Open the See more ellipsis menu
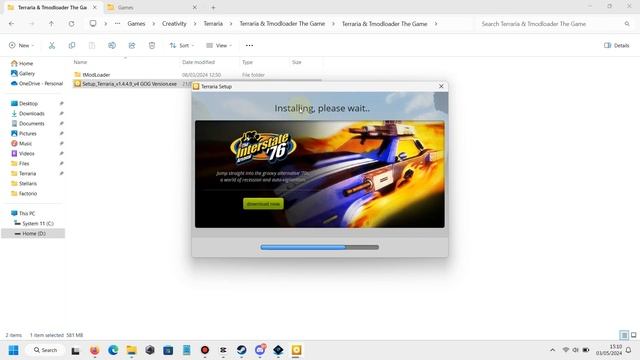The image size is (640, 360). coord(249,45)
